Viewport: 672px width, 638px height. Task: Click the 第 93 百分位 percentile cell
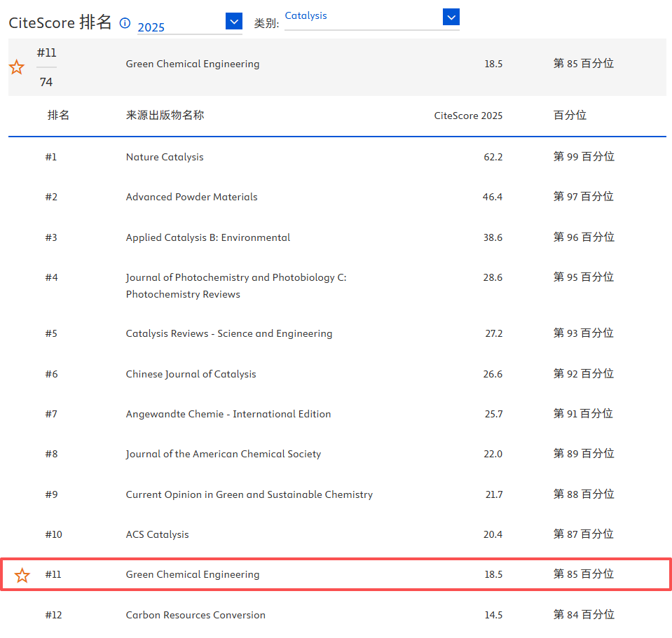click(583, 333)
